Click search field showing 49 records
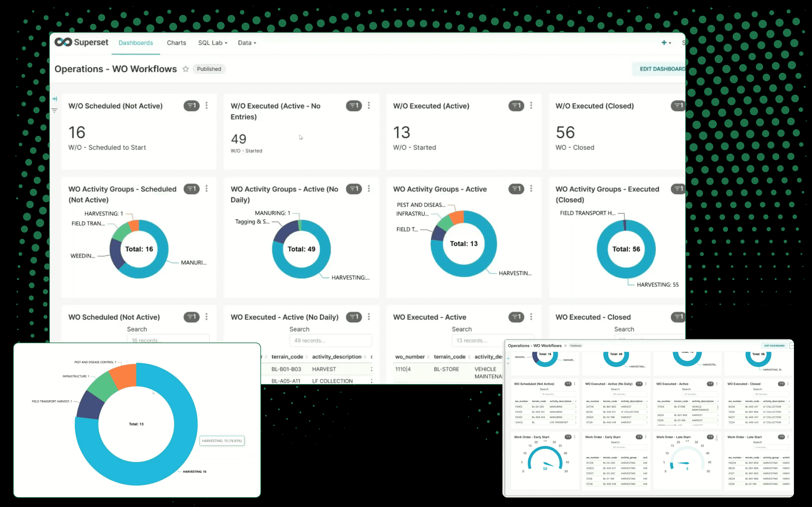The image size is (812, 507). 331,340
